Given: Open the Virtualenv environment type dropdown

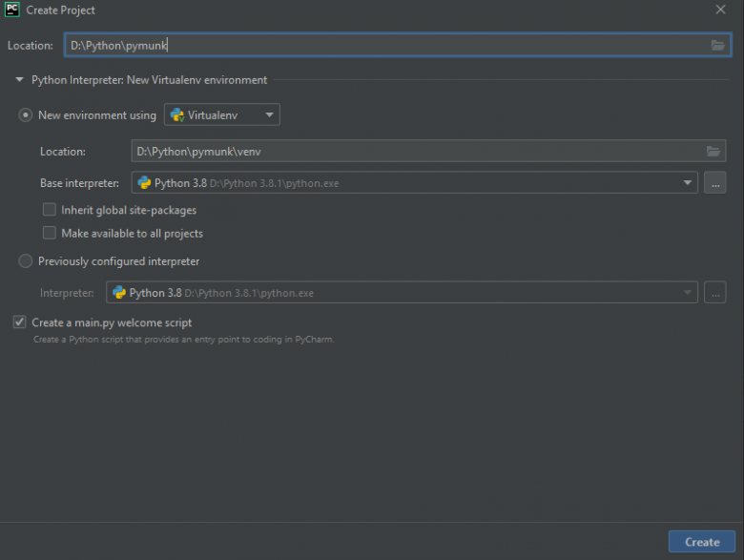Looking at the screenshot, I should pyautogui.click(x=222, y=114).
